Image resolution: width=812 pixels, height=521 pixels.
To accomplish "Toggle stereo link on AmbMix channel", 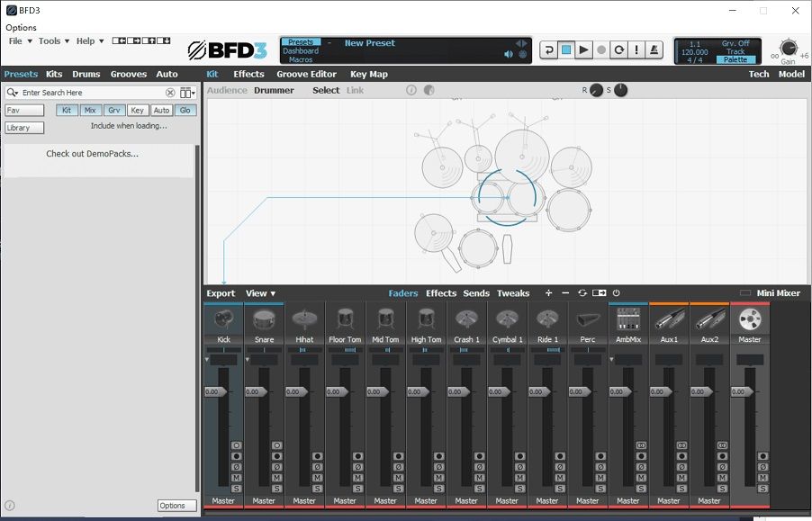I will click(x=641, y=445).
